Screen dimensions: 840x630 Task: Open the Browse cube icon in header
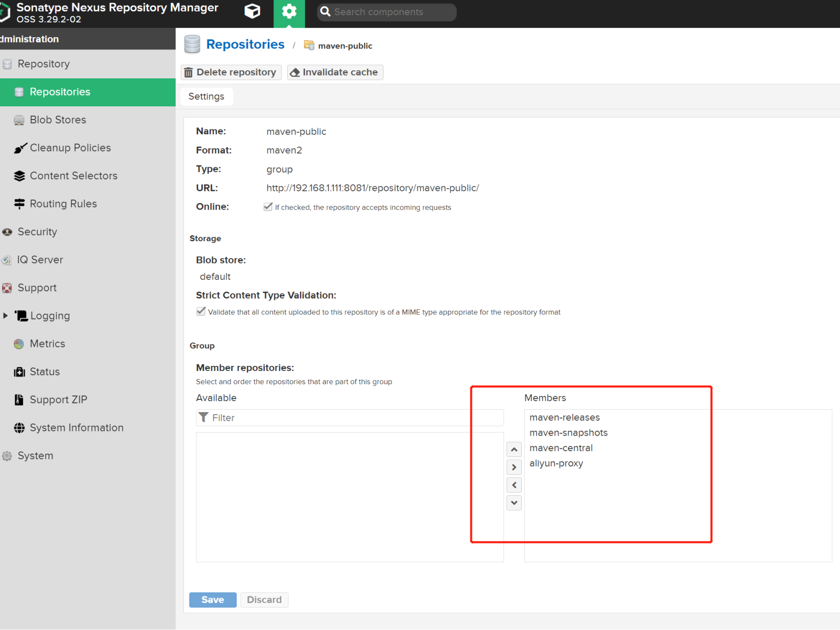tap(252, 11)
